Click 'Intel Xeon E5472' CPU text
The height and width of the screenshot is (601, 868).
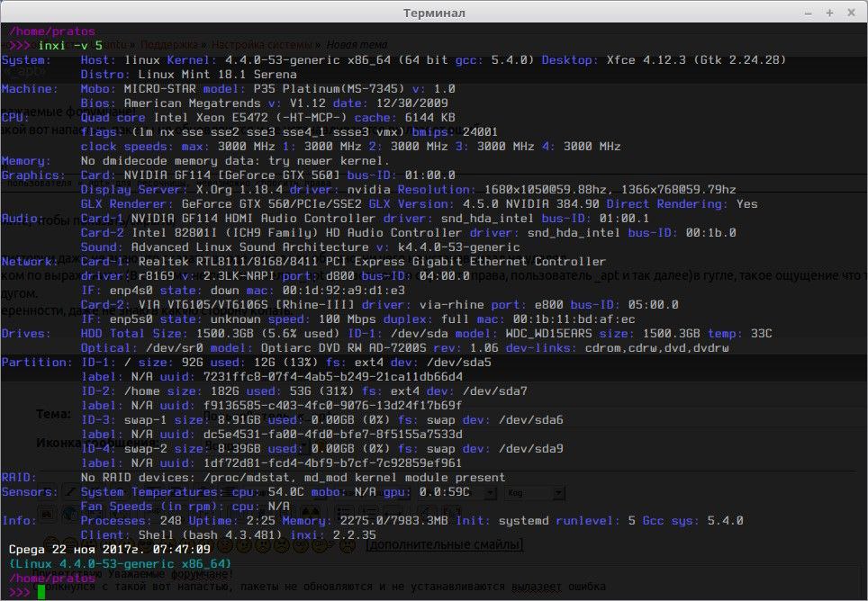[210, 117]
